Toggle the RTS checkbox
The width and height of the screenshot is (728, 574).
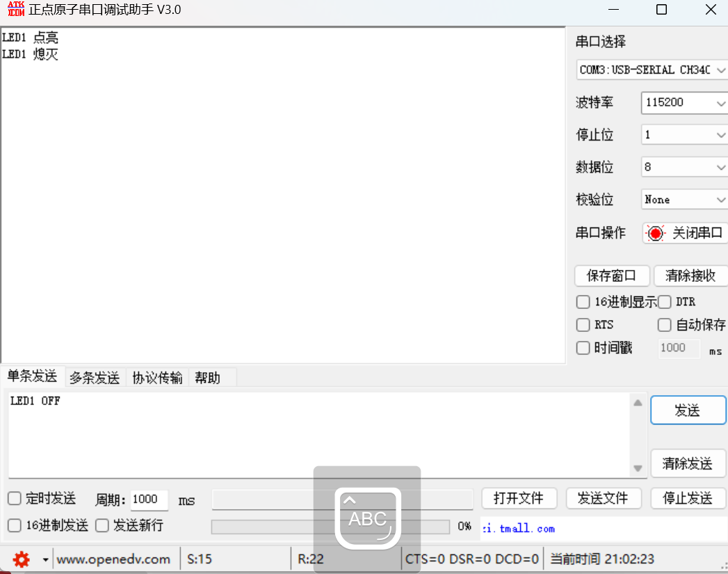point(583,325)
